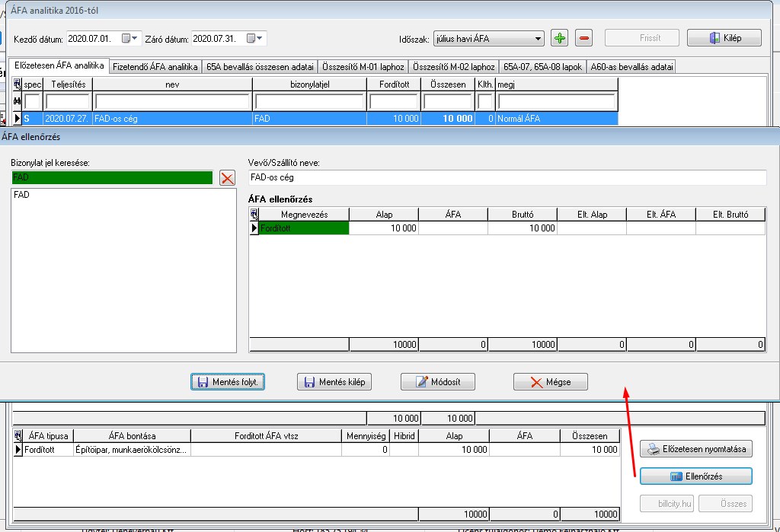Switch to Fizetendő ÁFA analitika tab

155,67
